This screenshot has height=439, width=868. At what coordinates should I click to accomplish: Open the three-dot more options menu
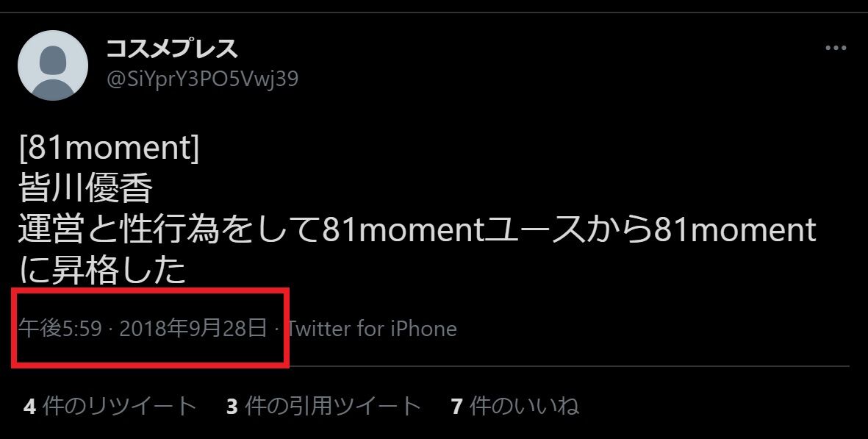(x=836, y=48)
